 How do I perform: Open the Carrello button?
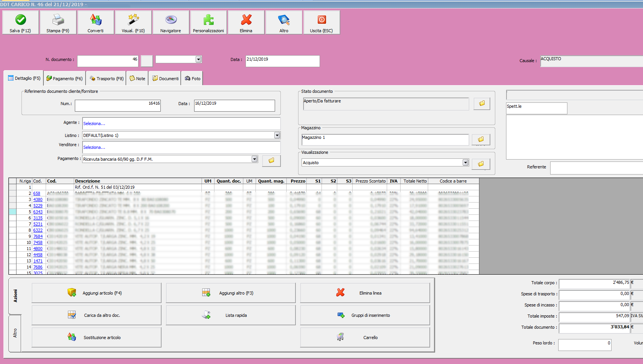point(365,338)
